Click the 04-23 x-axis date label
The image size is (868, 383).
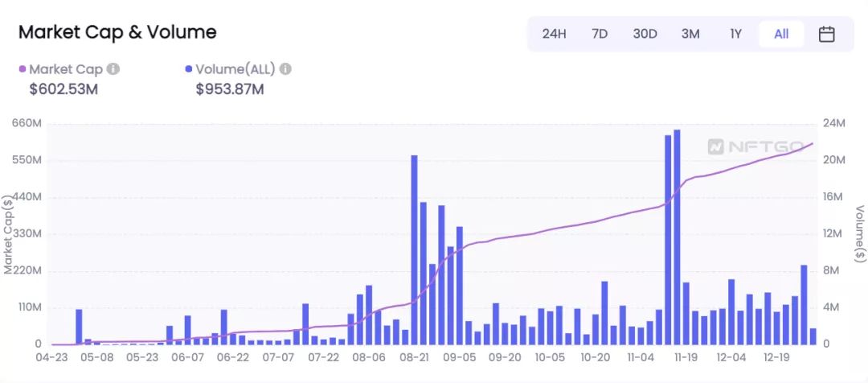tap(51, 357)
